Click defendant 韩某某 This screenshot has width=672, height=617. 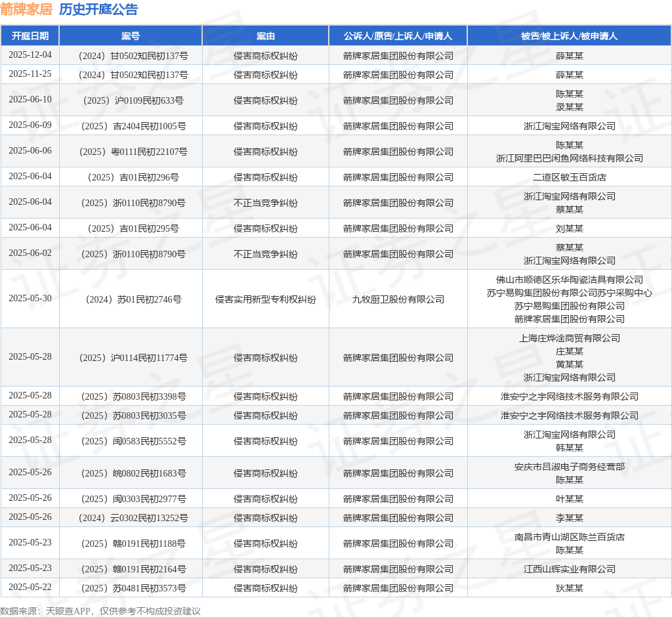pyautogui.click(x=569, y=448)
